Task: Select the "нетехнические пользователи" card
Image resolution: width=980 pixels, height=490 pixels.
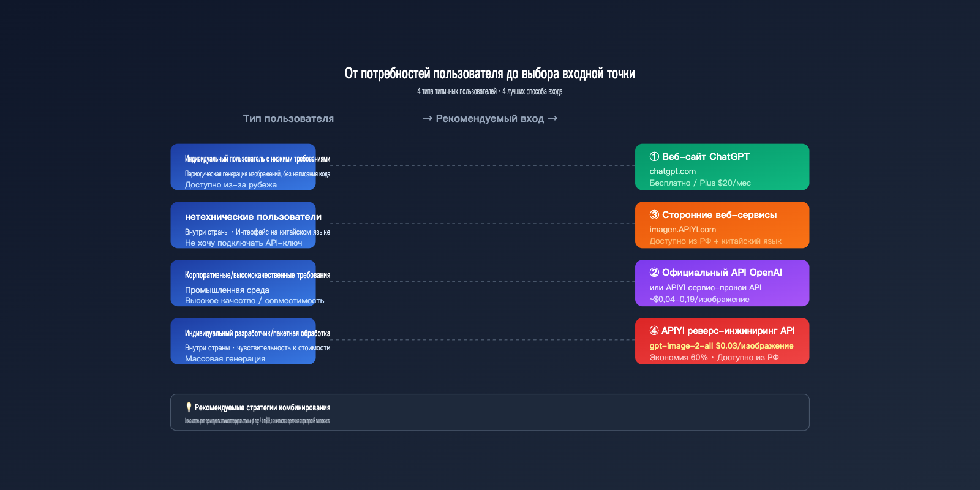Action: click(x=243, y=225)
